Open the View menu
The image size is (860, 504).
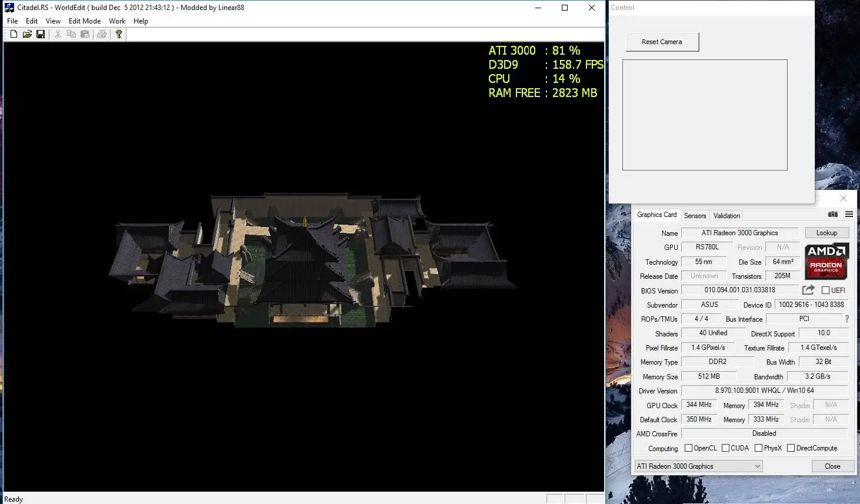(x=53, y=21)
